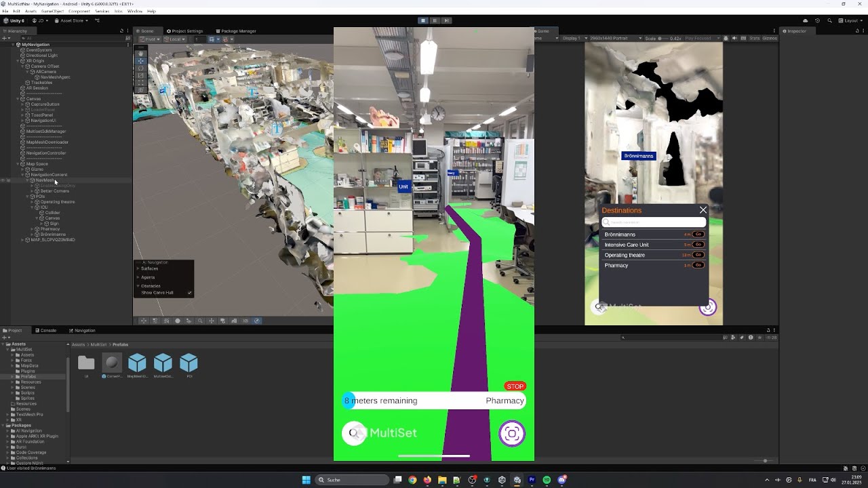
Task: Toggle Show Carve Hull checkbox
Action: (x=190, y=293)
